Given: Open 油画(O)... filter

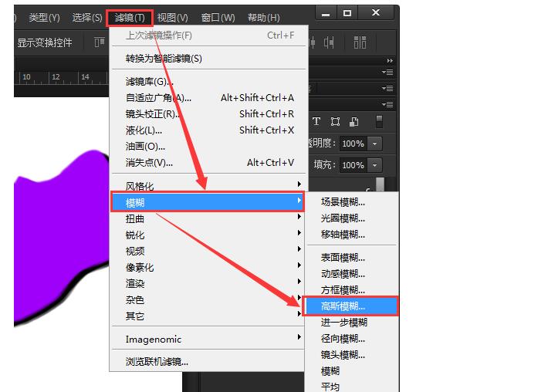Looking at the screenshot, I should (x=208, y=147).
